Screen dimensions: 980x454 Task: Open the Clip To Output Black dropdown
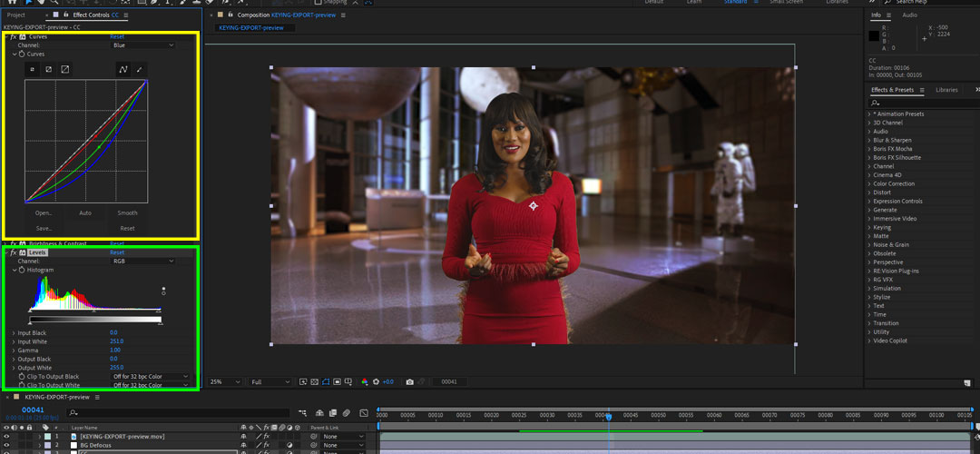pyautogui.click(x=150, y=377)
